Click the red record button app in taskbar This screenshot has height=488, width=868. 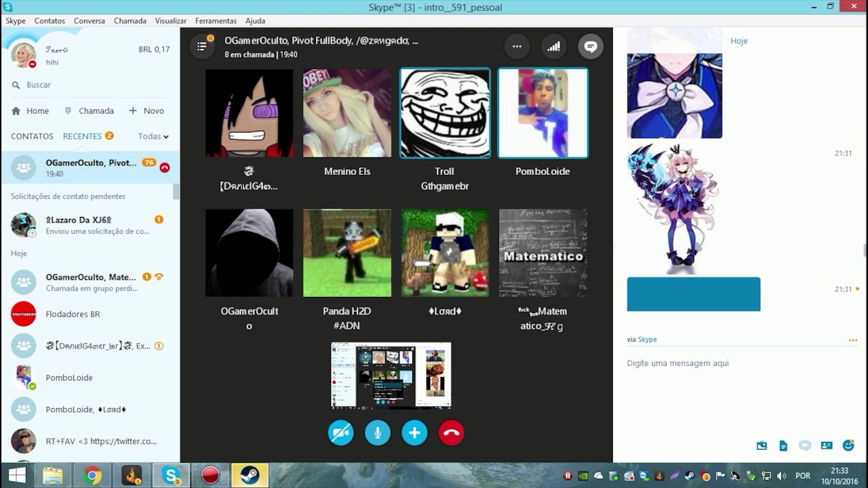[210, 476]
